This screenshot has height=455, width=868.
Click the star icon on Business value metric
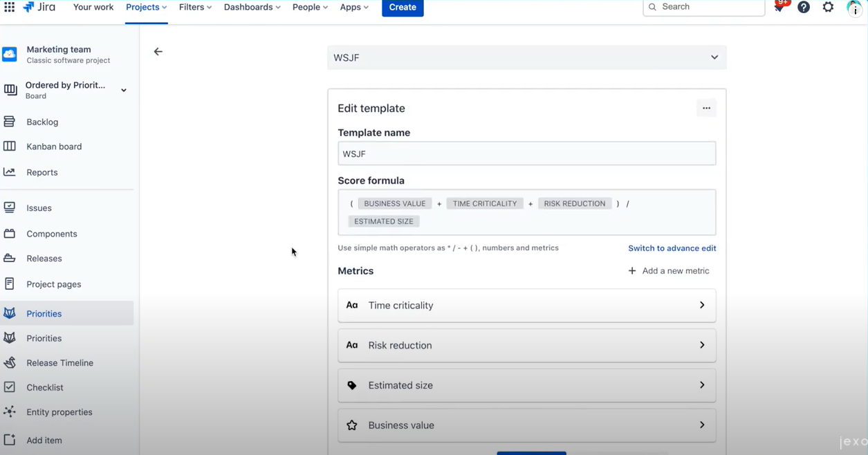pos(353,425)
